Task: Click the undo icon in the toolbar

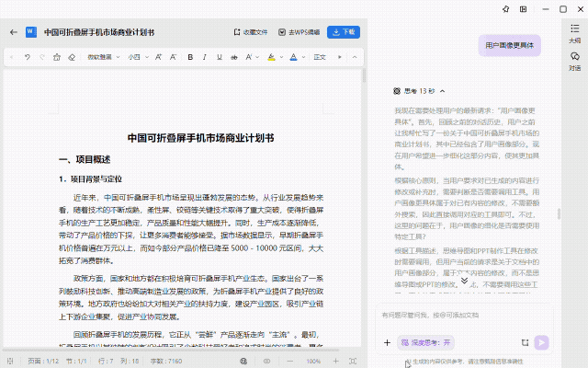Action: (28, 57)
